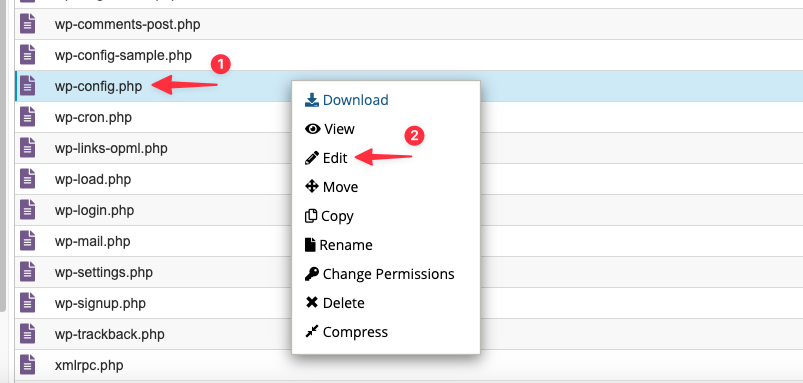
Task: Click the wp-login.php file icon
Action: pyautogui.click(x=28, y=209)
